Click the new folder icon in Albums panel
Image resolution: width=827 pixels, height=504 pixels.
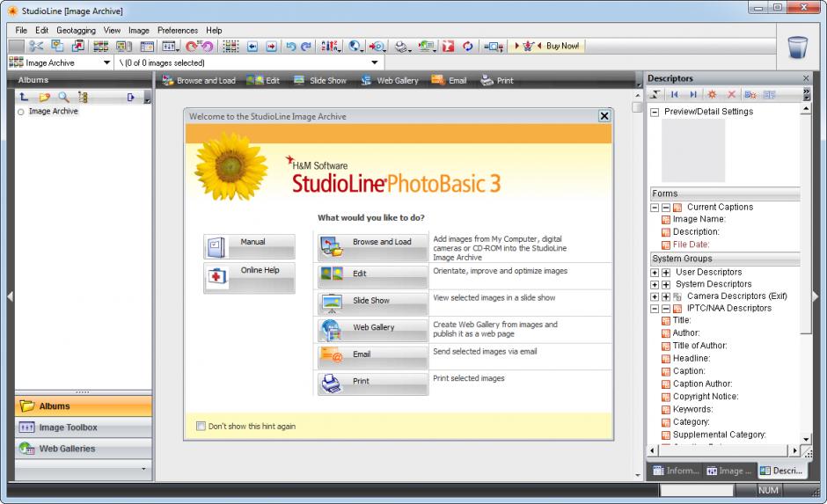pos(44,97)
